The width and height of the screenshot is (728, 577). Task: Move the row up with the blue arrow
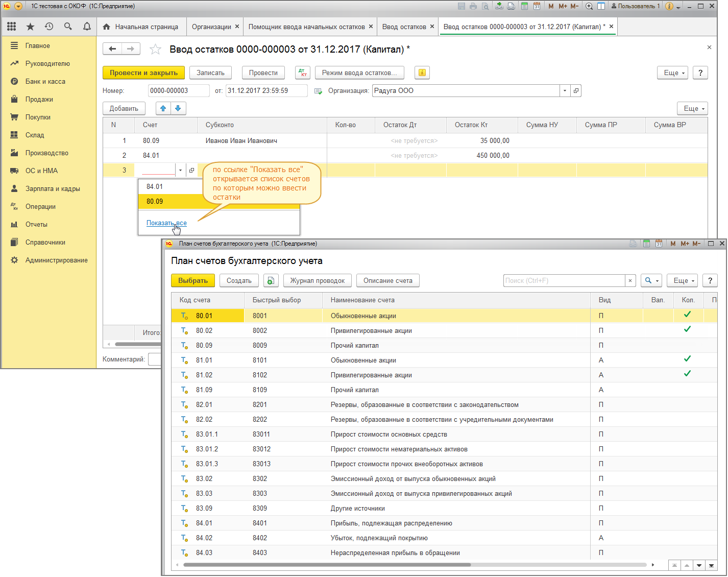[163, 108]
